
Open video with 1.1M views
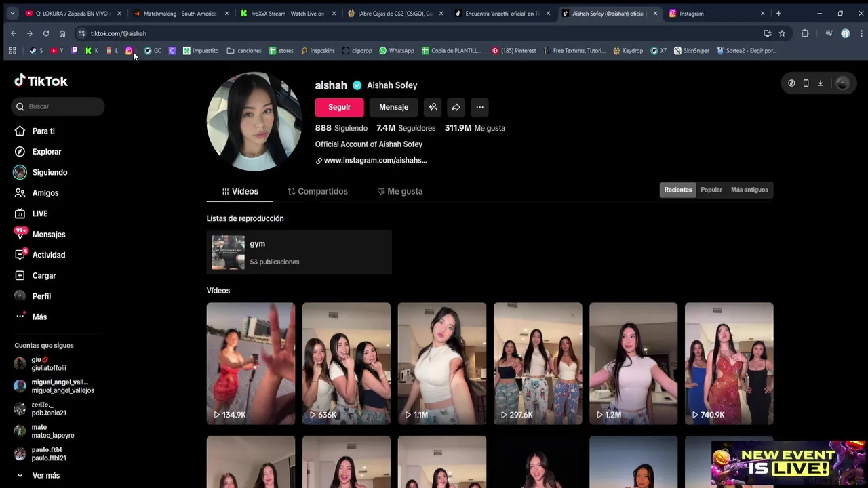pyautogui.click(x=442, y=363)
